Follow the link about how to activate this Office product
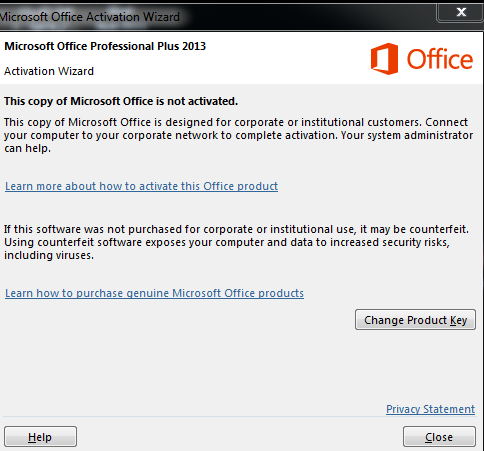The width and height of the screenshot is (484, 451). pos(141,186)
